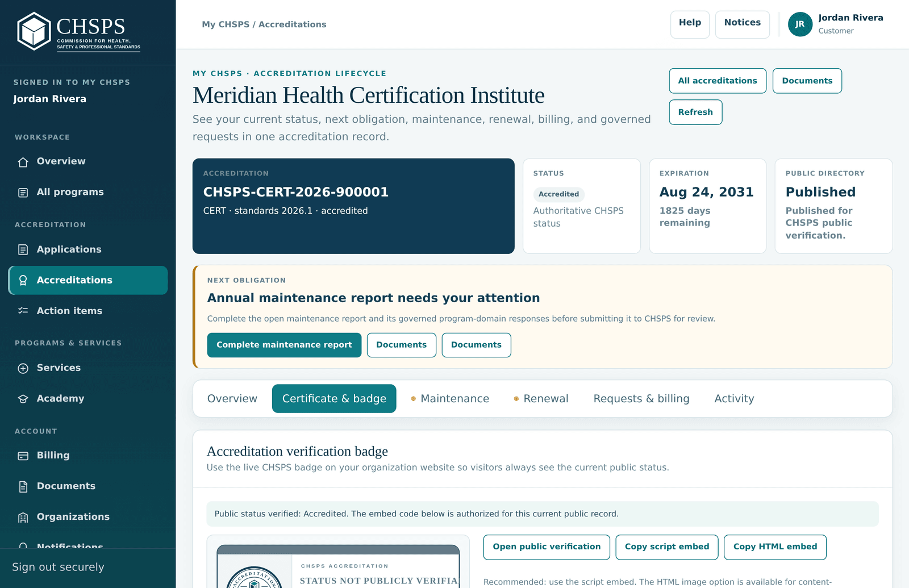The image size is (909, 588).
Task: Open Academy in the sidebar
Action: 88,399
